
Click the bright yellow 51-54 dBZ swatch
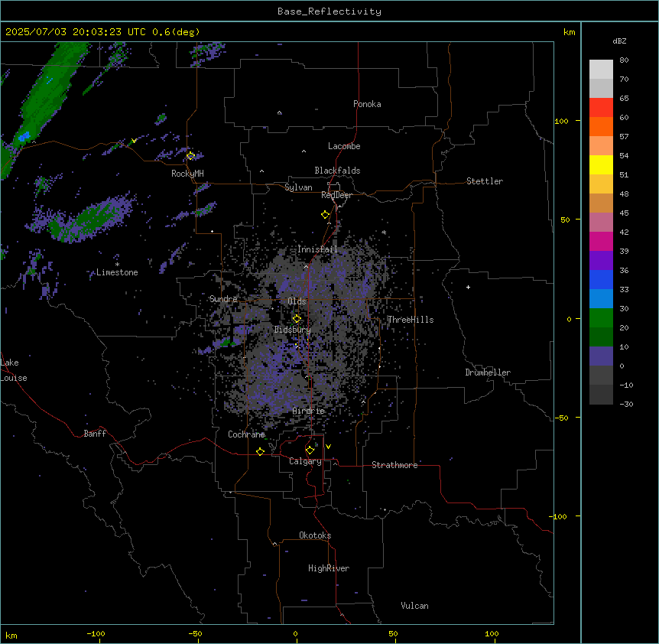pos(601,164)
